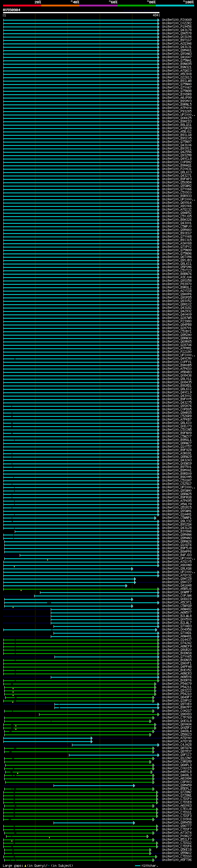197x868 pixels.
Task: Select label UniRef100_A5C9X8
Action: pos(176,74)
